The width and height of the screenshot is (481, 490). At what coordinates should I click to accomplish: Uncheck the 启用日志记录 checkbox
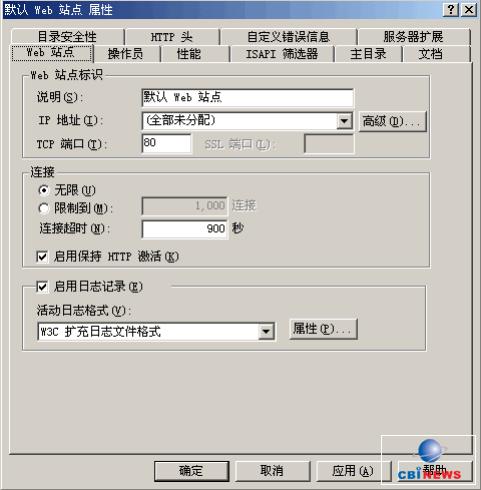click(42, 287)
